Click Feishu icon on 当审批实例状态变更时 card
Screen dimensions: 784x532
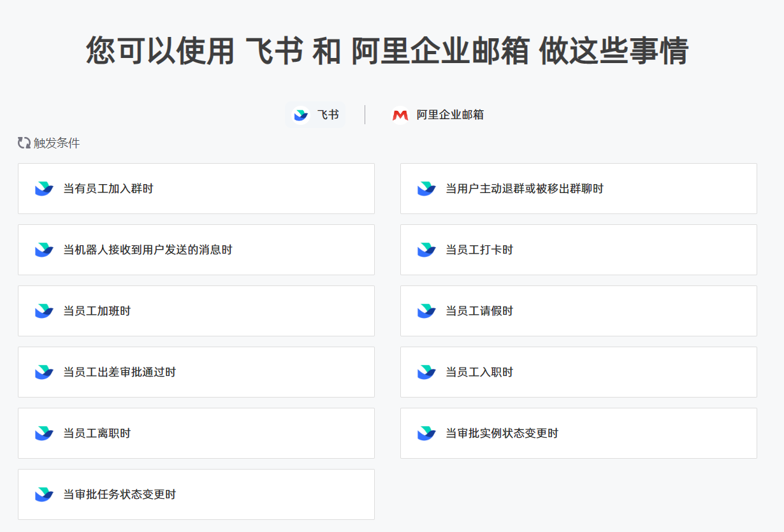(426, 433)
